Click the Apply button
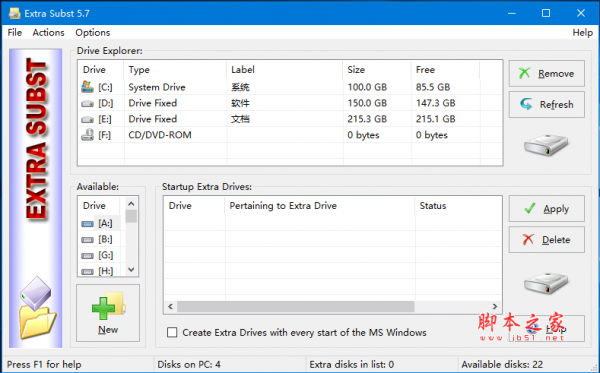This screenshot has height=373, width=600. point(546,208)
